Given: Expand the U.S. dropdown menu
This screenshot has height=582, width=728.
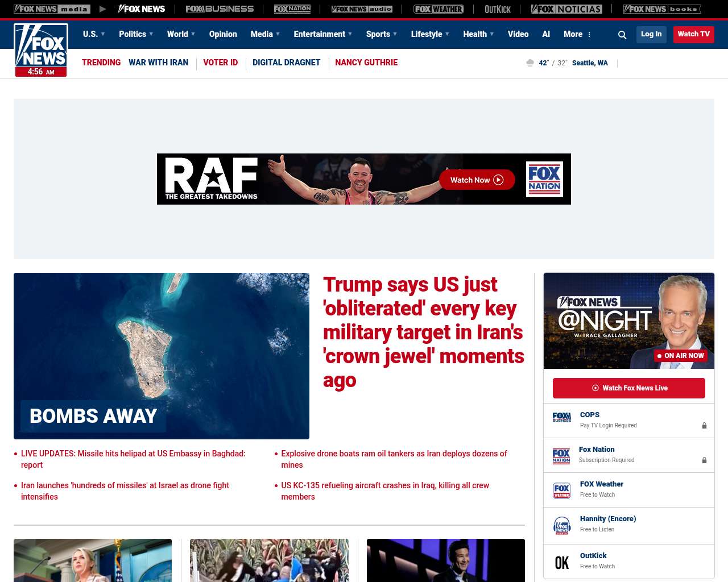Looking at the screenshot, I should tap(94, 34).
